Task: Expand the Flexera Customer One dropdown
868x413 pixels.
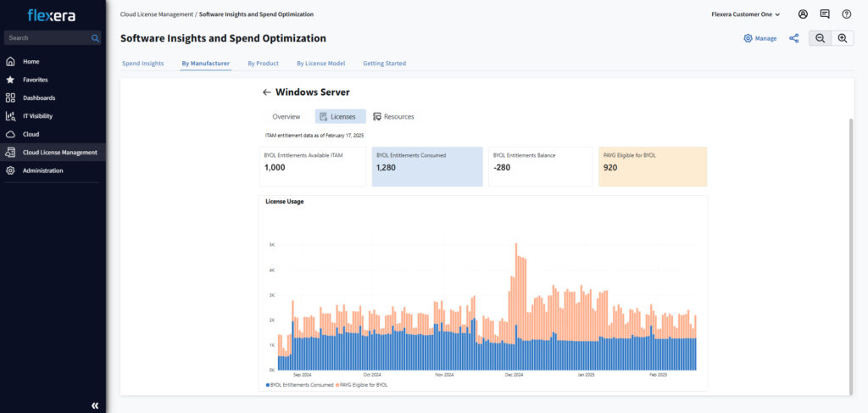Action: [745, 14]
